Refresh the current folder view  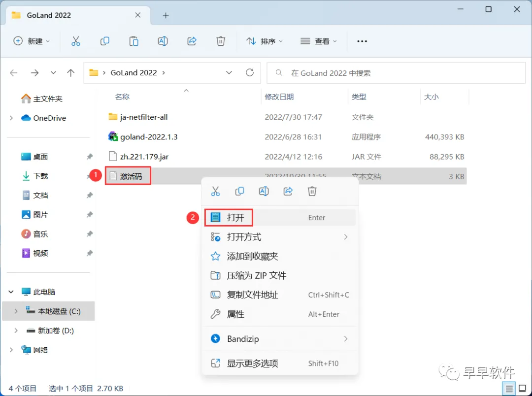[250, 72]
